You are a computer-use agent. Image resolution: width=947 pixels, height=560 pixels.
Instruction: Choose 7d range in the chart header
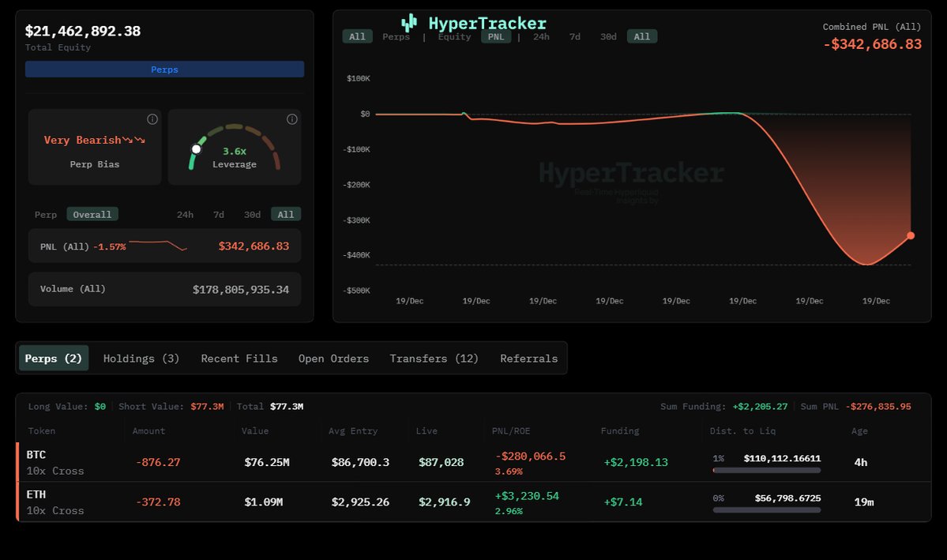[575, 36]
